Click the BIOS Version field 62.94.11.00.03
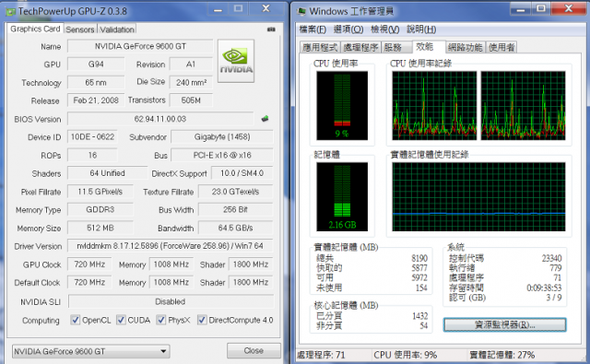 point(160,119)
